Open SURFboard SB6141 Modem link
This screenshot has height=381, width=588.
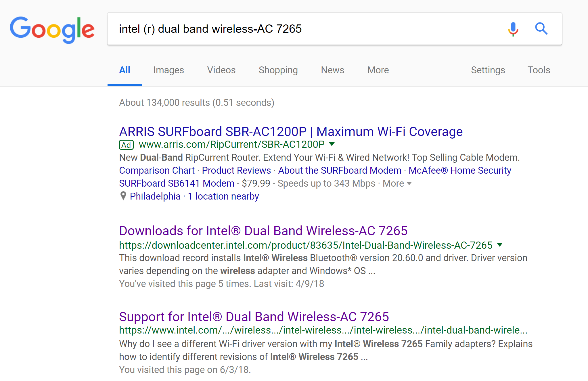tap(177, 183)
